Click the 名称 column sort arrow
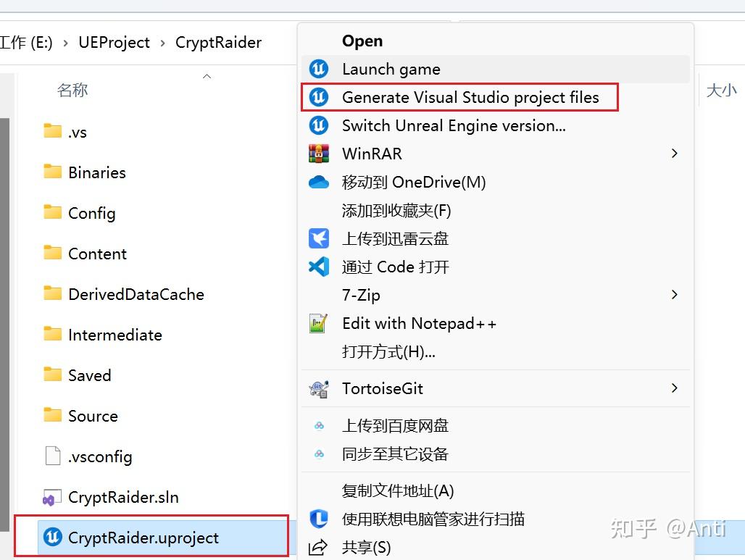 (x=207, y=75)
